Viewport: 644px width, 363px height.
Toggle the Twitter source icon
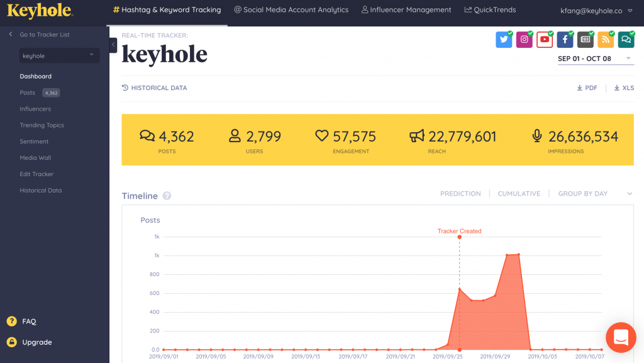(x=504, y=40)
